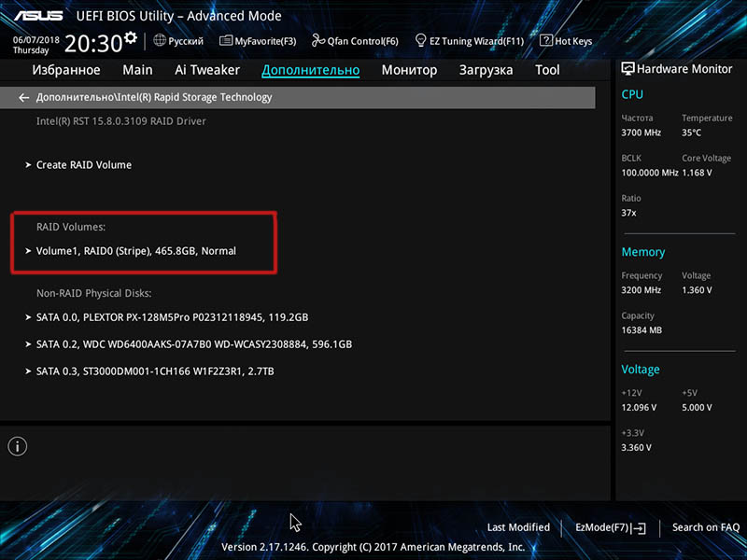Click the Memory section heading
747x560 pixels.
[x=643, y=252]
